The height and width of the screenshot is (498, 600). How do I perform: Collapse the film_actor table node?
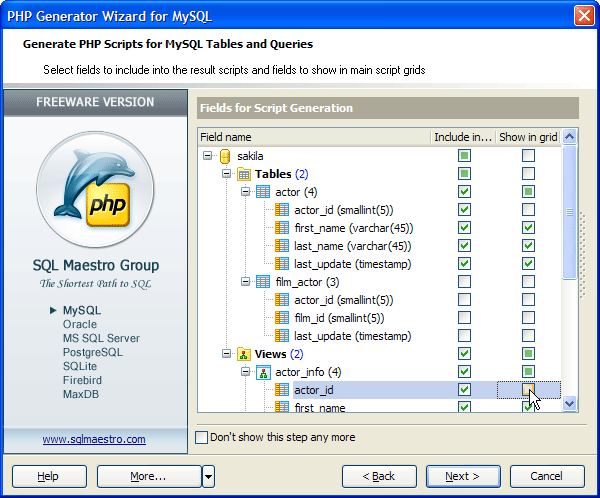click(245, 282)
